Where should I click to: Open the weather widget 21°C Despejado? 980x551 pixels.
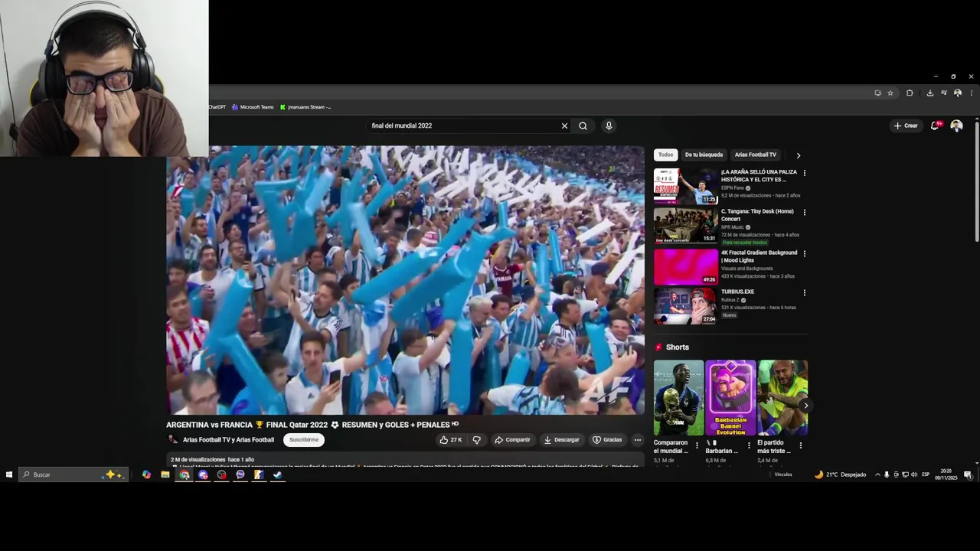point(840,474)
